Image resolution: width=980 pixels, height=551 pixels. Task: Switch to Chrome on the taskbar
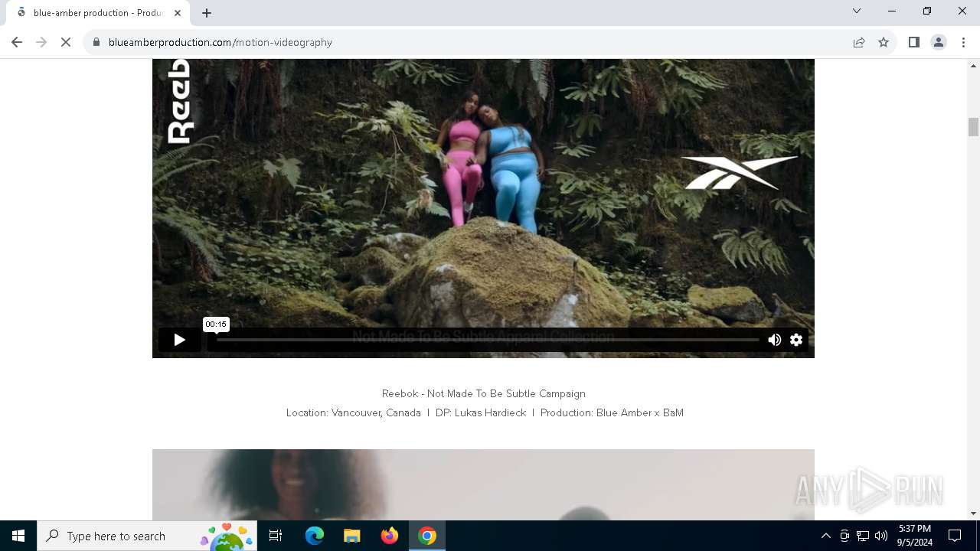tap(427, 536)
